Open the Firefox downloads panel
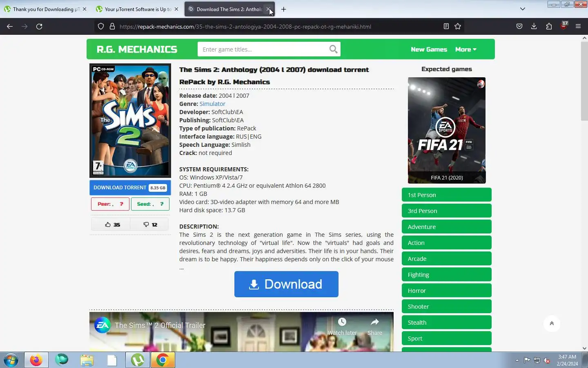The height and width of the screenshot is (368, 588). point(534,27)
